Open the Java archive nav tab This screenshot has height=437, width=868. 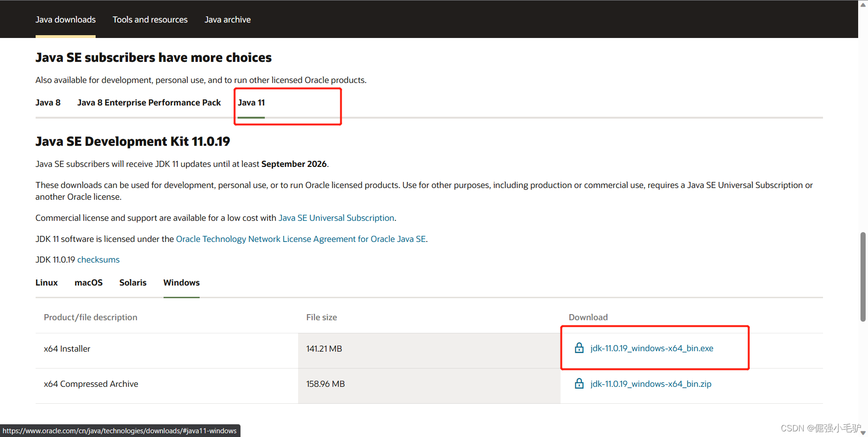click(x=228, y=20)
